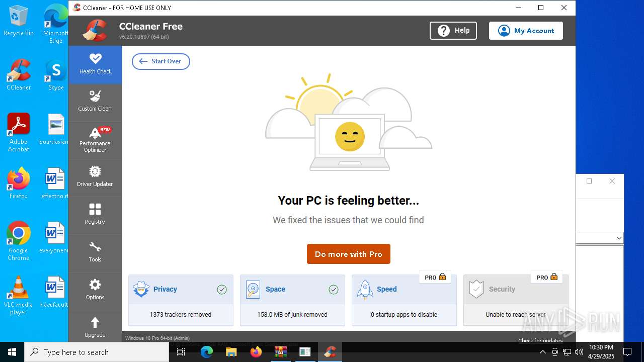Click the network tray icon
The height and width of the screenshot is (362, 644).
pyautogui.click(x=567, y=352)
